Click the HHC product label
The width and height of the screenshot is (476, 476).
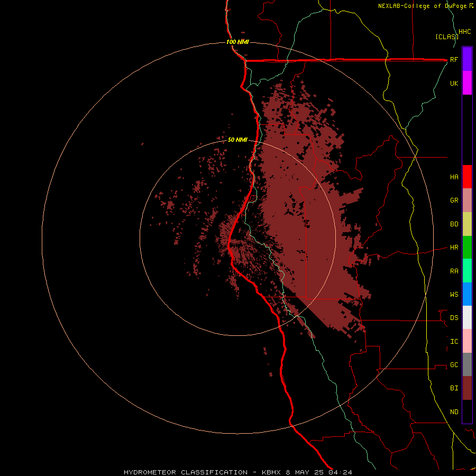pyautogui.click(x=464, y=32)
